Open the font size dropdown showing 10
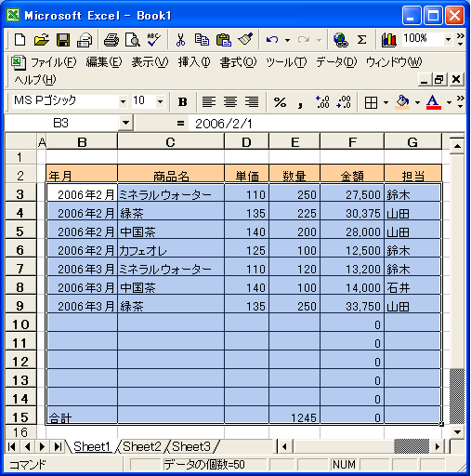Screen dimensions: 471x476 coord(160,102)
